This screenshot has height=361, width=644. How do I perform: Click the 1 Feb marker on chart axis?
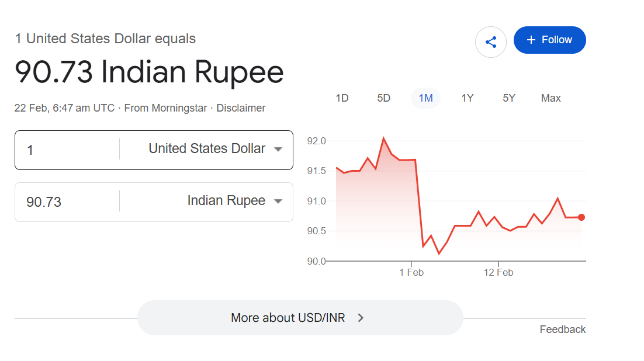click(411, 272)
